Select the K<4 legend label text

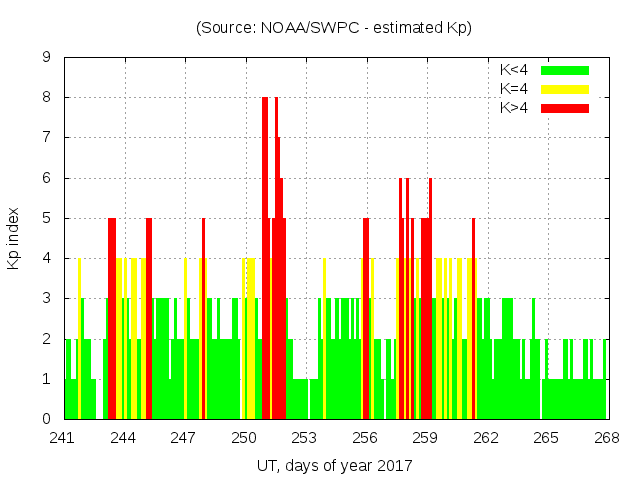[515, 70]
